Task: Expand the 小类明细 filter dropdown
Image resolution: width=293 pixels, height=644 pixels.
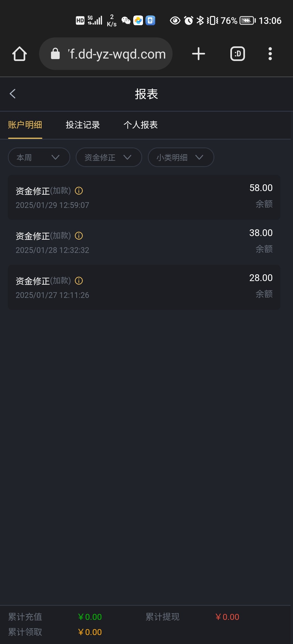Action: tap(181, 157)
